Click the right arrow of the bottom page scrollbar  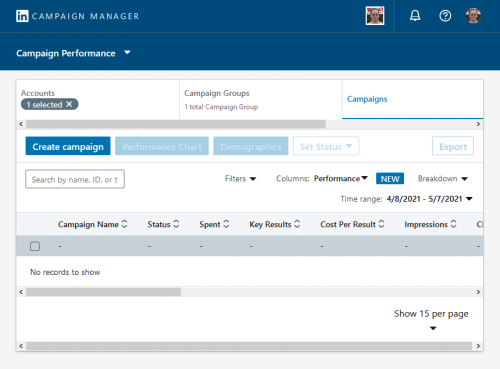(x=478, y=346)
